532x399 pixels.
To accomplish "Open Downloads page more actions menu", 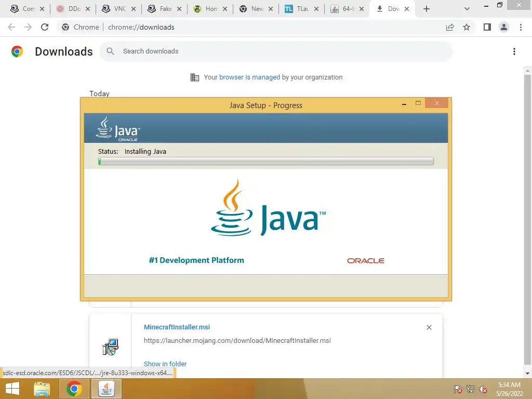I will point(514,51).
